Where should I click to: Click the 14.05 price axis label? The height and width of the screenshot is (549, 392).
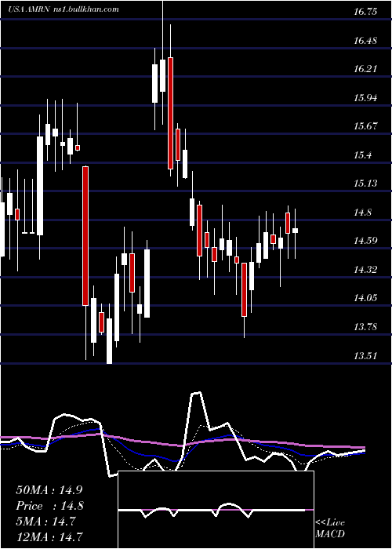pos(365,298)
